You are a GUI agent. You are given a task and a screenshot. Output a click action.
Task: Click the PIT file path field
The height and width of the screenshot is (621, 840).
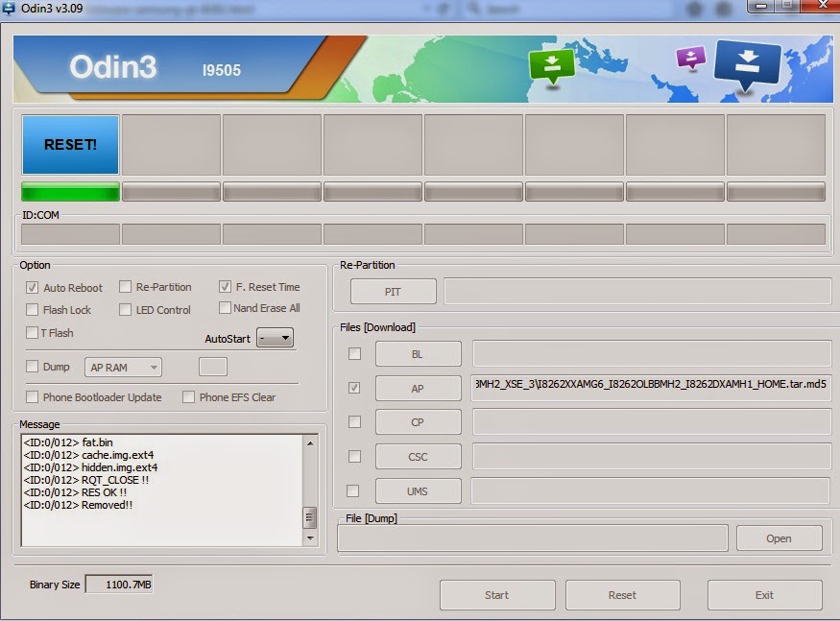pos(637,291)
